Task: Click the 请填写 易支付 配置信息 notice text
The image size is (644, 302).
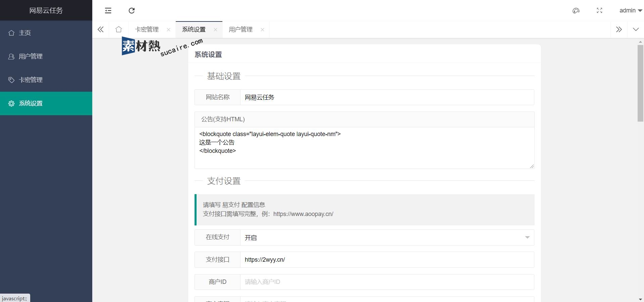Action: tap(234, 205)
